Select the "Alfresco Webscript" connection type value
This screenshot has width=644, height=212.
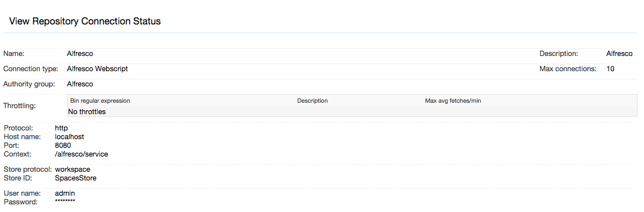(97, 69)
